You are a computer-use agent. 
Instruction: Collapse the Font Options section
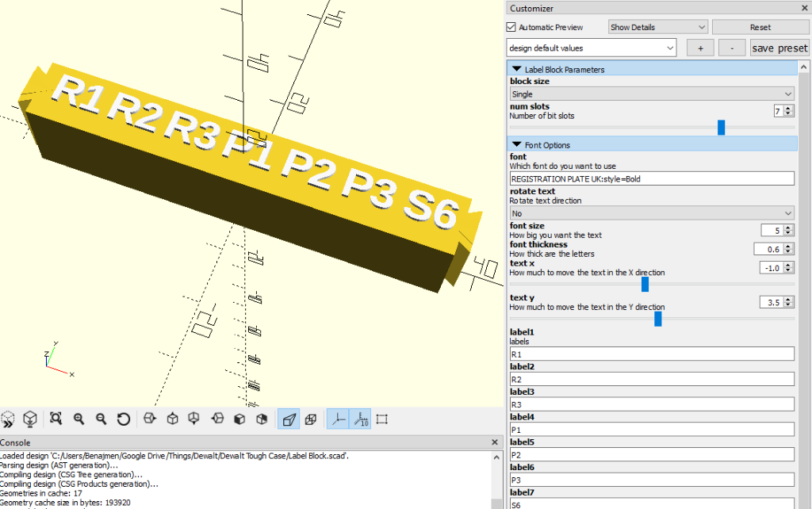point(516,144)
